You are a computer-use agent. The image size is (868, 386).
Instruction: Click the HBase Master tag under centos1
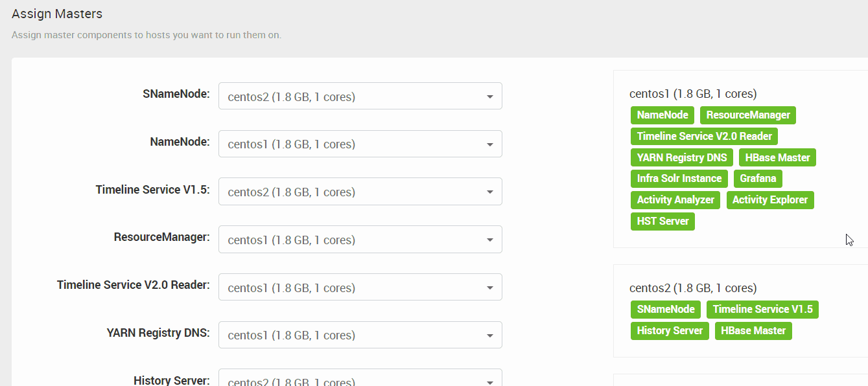[777, 157]
